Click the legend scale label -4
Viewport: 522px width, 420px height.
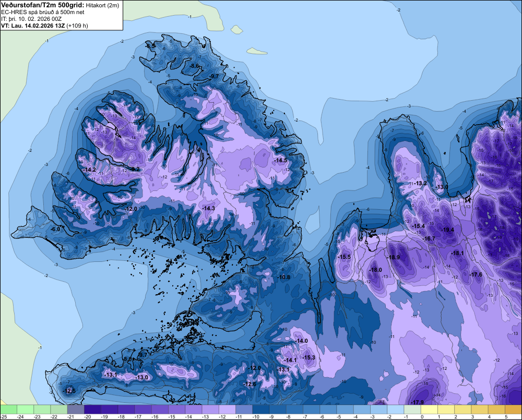coord(356,417)
